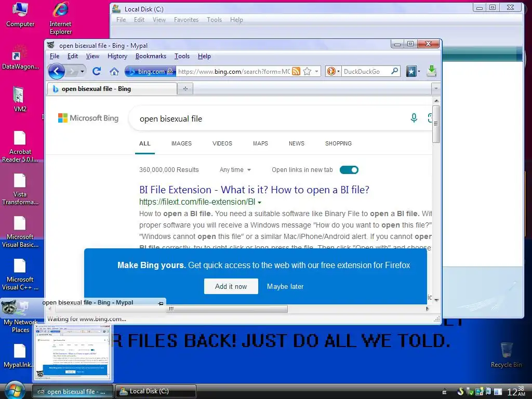Reload the Bing page
532x399 pixels.
coord(97,71)
